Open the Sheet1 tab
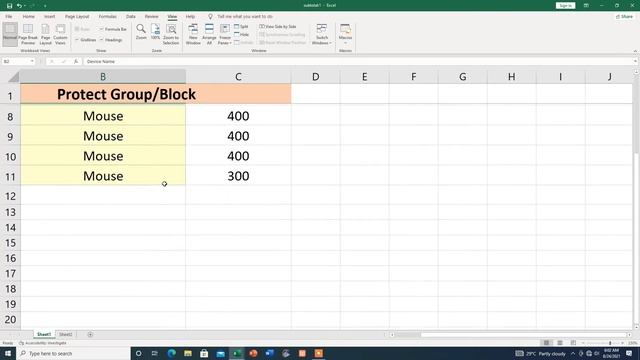This screenshot has height=360, width=640. [44, 334]
